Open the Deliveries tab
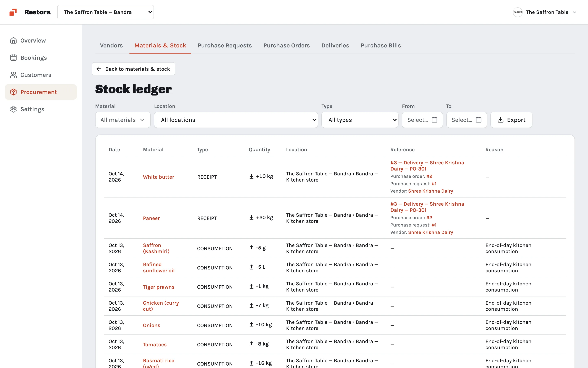This screenshot has height=368, width=588. [335, 46]
